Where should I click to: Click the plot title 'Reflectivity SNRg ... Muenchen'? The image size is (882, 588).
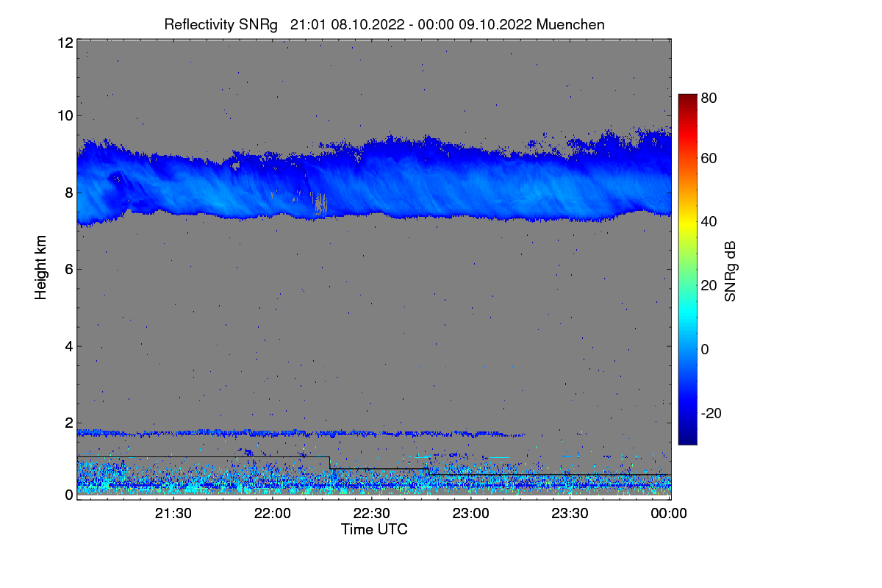tap(384, 24)
